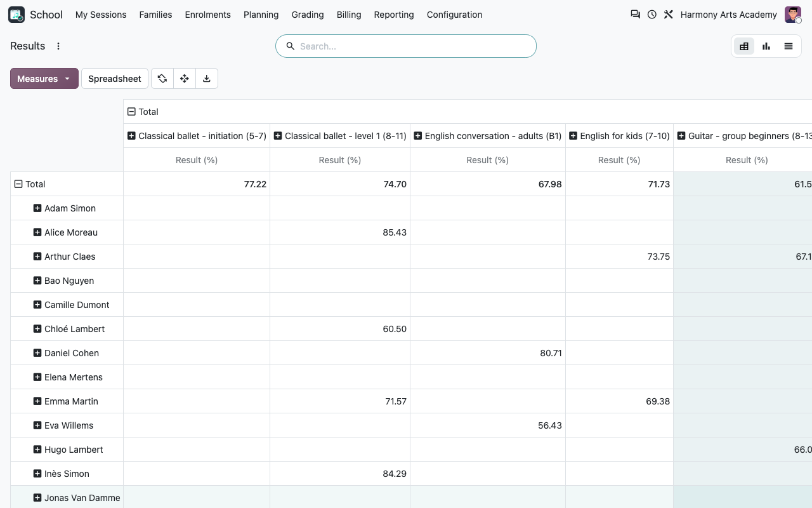Open the Reporting menu

pos(394,15)
